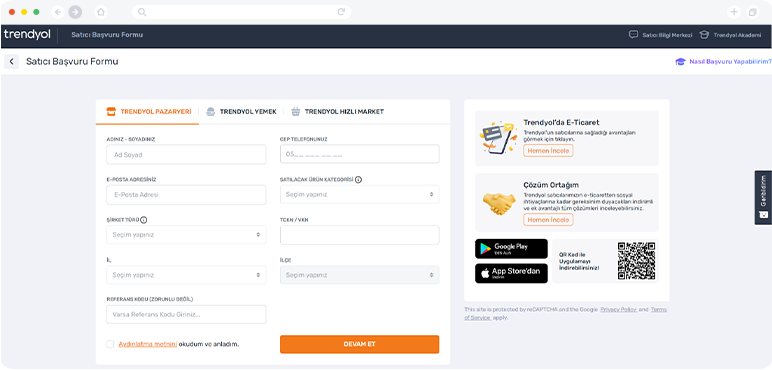Click Trendyol Akademi link text

tap(737, 35)
